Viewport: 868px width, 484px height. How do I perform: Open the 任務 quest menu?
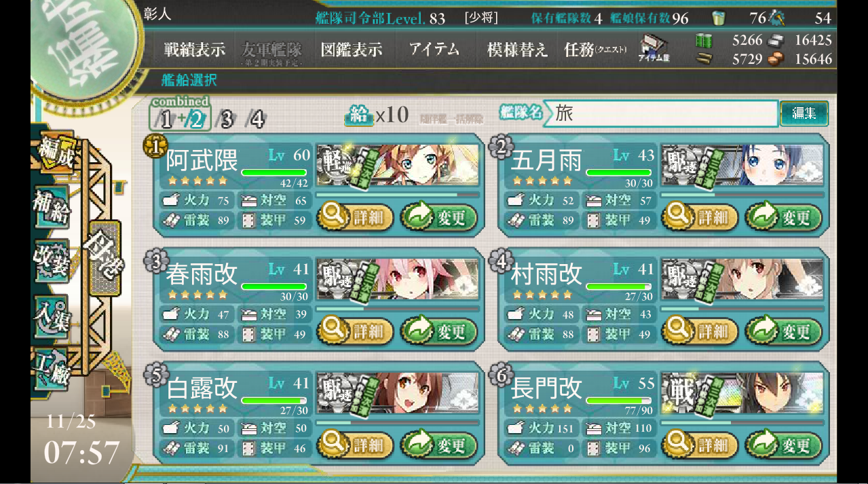595,50
